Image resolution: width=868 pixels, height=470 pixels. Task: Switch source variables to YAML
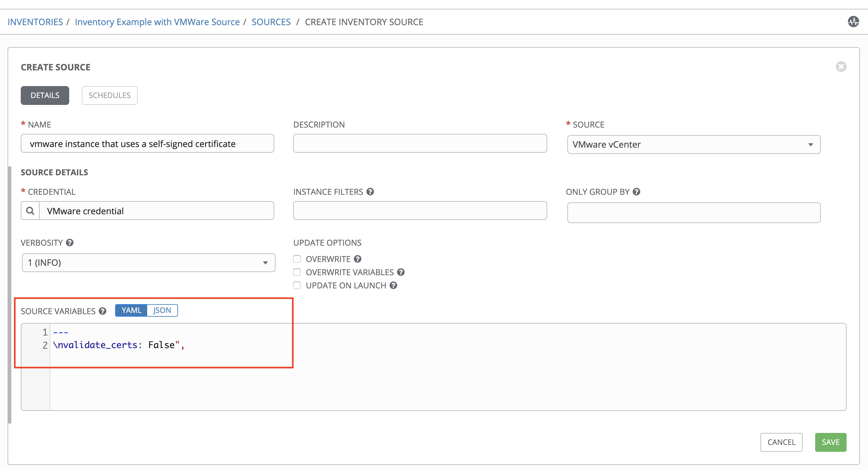tap(131, 310)
